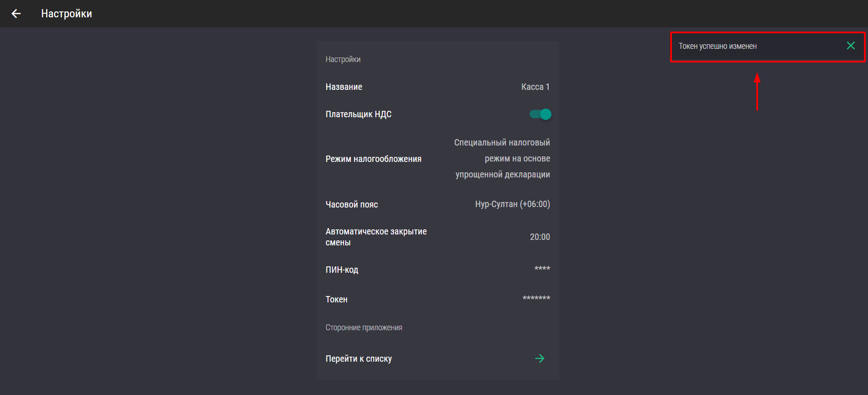Screen dimensions: 868x395
Task: Click the back arrow in the header
Action: click(x=16, y=14)
